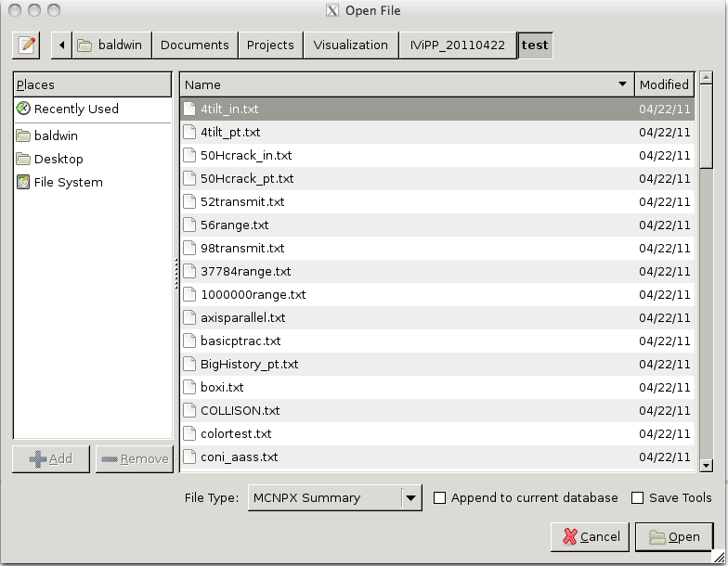728x566 pixels.
Task: Go to the IViPP_20110422 path segment
Action: click(457, 45)
